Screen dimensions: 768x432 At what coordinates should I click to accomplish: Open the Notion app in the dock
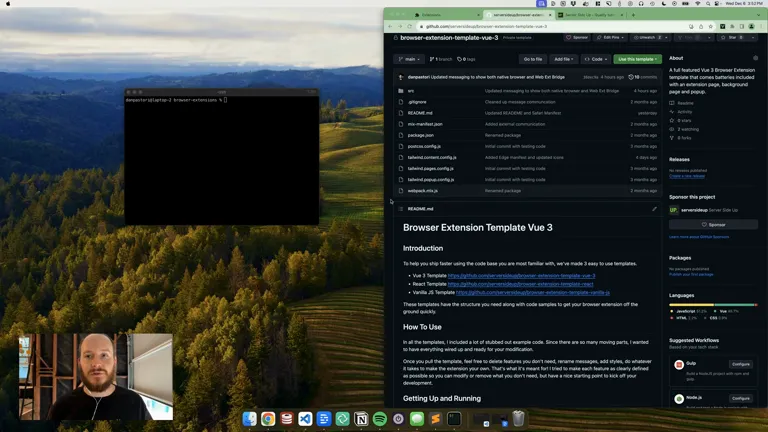(x=361, y=419)
